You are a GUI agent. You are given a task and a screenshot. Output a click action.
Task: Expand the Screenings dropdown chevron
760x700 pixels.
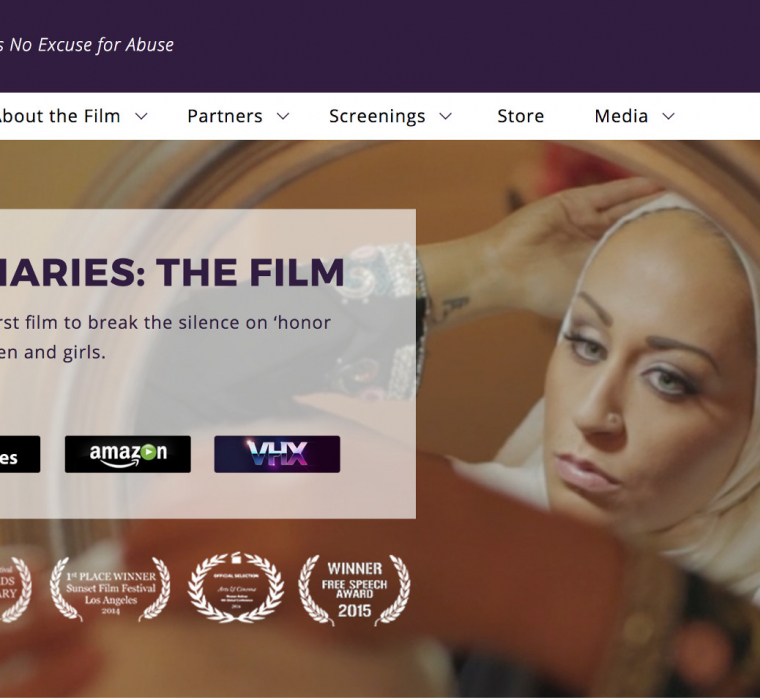tap(445, 116)
